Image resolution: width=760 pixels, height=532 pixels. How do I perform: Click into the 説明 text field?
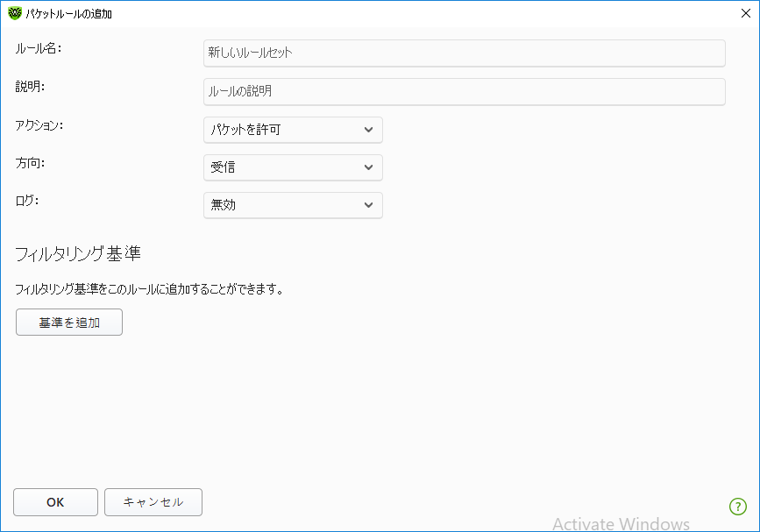[464, 91]
